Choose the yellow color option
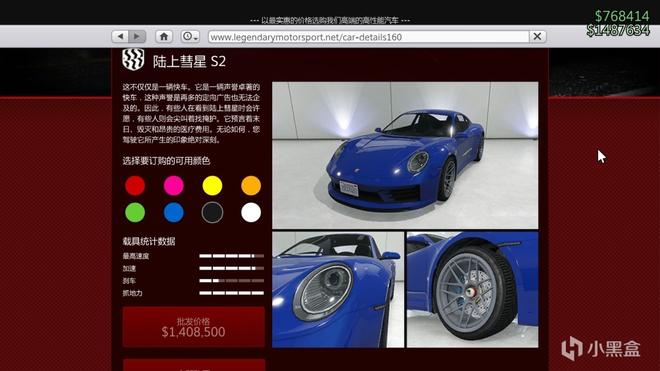The width and height of the screenshot is (660, 371). pyautogui.click(x=212, y=186)
